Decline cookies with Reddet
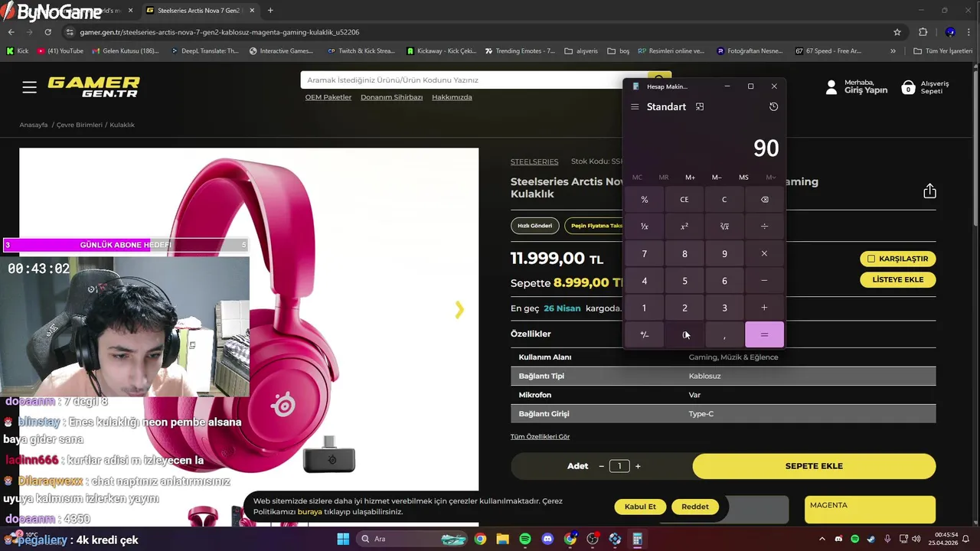 point(695,507)
